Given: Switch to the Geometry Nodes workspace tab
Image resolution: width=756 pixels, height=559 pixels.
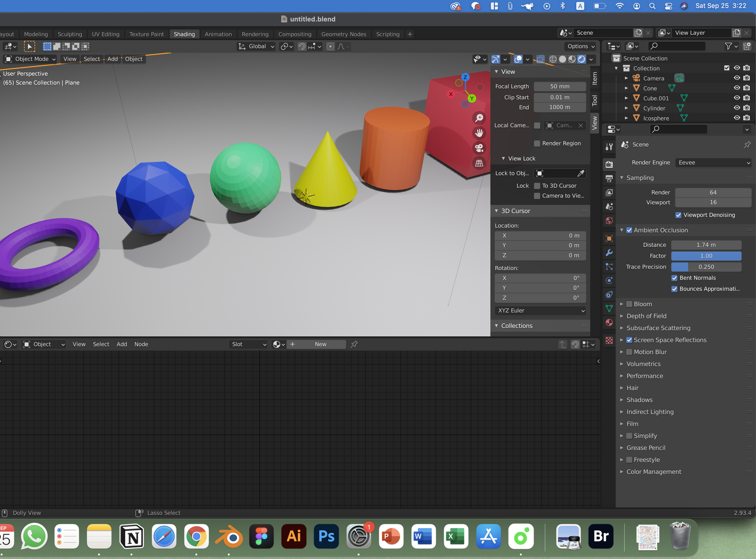Looking at the screenshot, I should [x=344, y=34].
